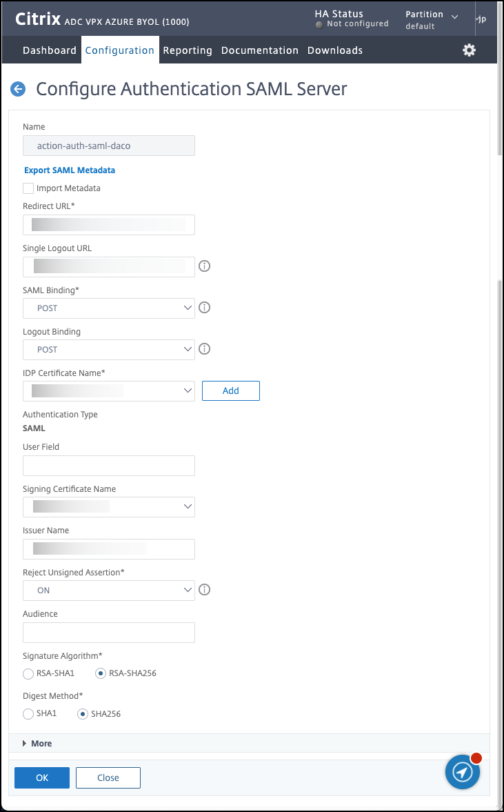
Task: Click the back arrow icon
Action: pos(18,89)
